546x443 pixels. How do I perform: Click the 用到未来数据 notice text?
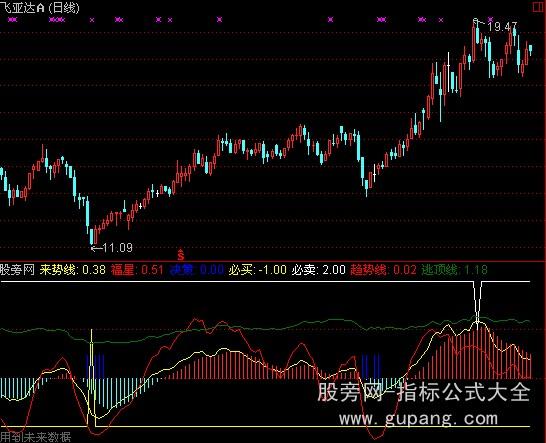click(35, 437)
